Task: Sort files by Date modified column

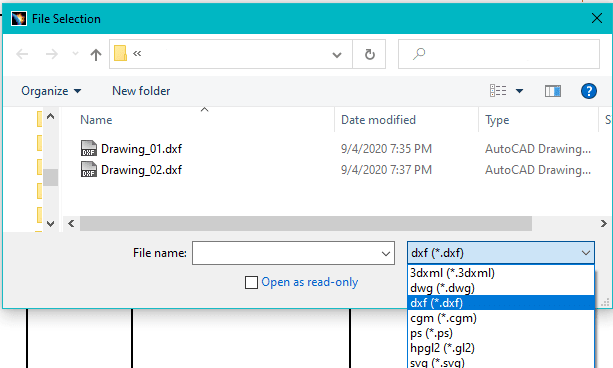Action: point(378,120)
